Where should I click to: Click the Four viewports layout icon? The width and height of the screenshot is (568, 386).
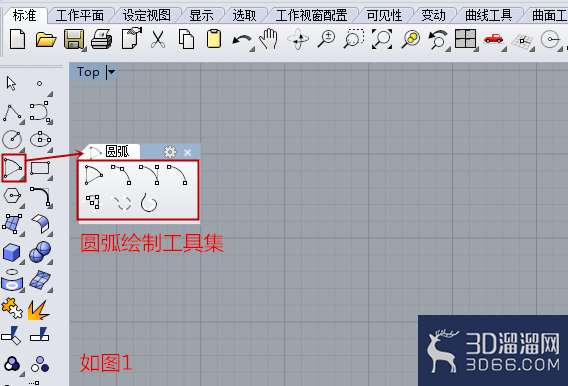pyautogui.click(x=465, y=39)
